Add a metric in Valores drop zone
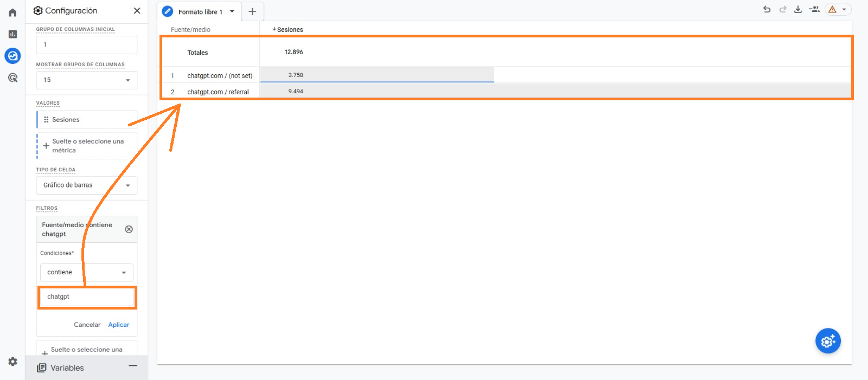The height and width of the screenshot is (380, 868). [x=87, y=146]
